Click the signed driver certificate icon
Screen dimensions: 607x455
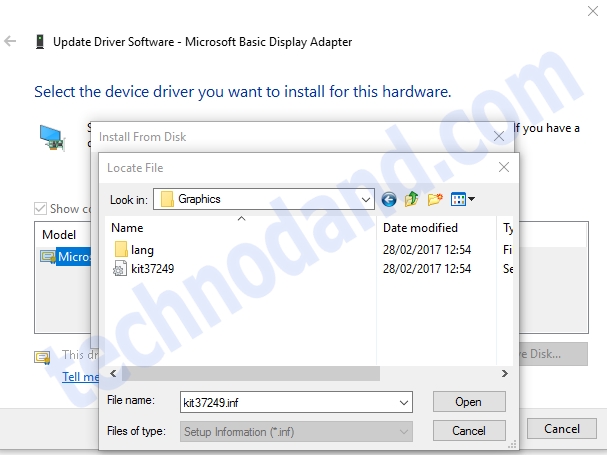tap(42, 357)
